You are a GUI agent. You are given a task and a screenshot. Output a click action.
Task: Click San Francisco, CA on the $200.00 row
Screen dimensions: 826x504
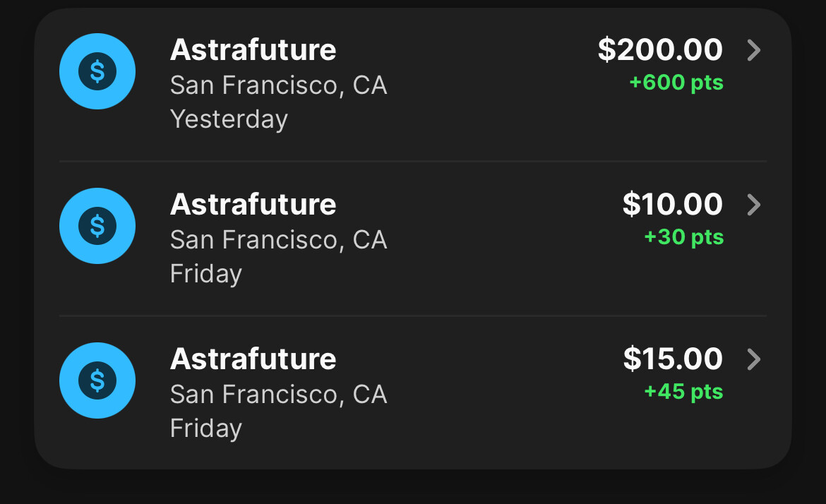(x=278, y=85)
